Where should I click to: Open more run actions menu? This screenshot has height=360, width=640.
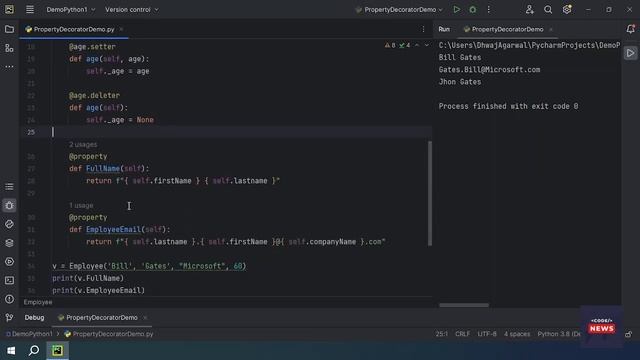(x=489, y=9)
